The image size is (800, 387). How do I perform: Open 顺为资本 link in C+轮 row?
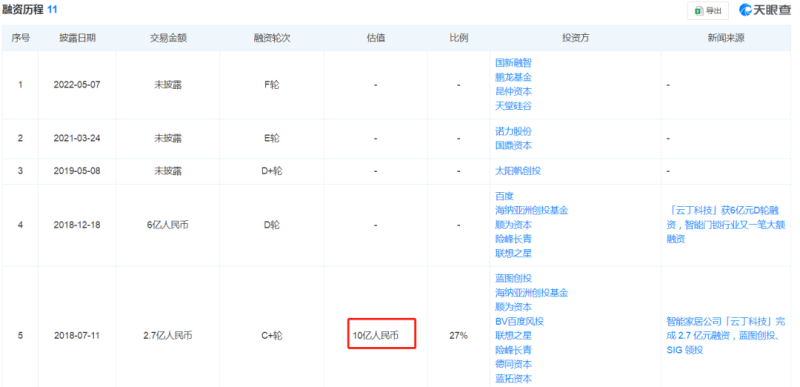pos(513,307)
